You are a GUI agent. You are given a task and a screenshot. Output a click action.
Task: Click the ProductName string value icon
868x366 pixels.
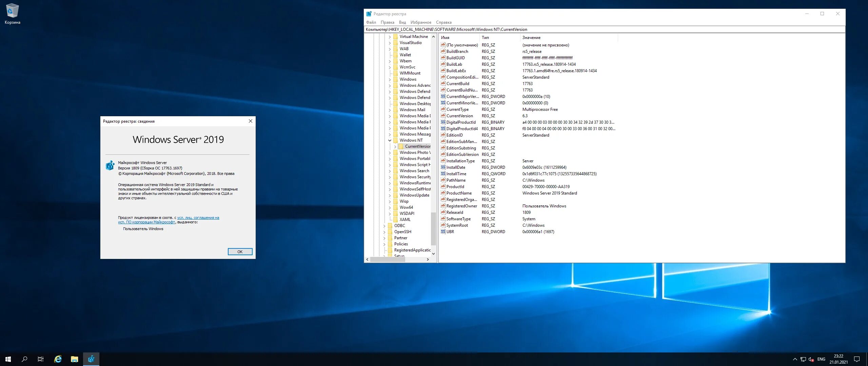[x=443, y=193]
